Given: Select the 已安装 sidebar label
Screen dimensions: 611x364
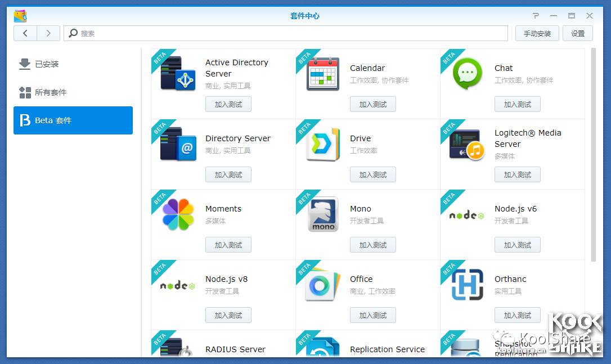Looking at the screenshot, I should pyautogui.click(x=47, y=64).
